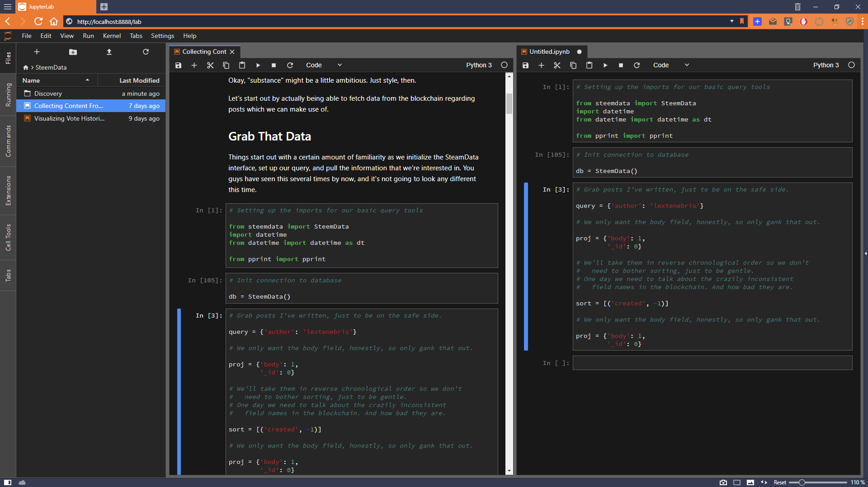868x487 pixels.
Task: Open the Cell Tools sidebar panel
Action: [8, 237]
